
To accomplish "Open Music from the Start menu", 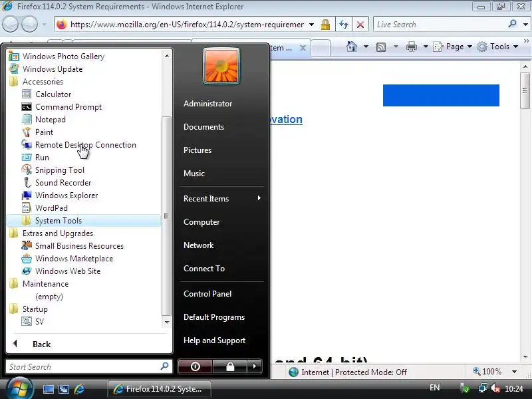I will 194,174.
